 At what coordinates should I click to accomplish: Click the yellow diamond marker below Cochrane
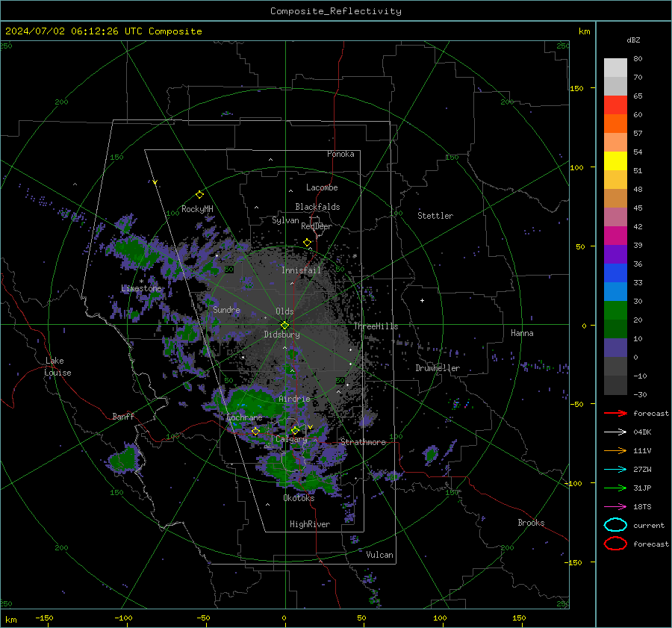[x=255, y=431]
